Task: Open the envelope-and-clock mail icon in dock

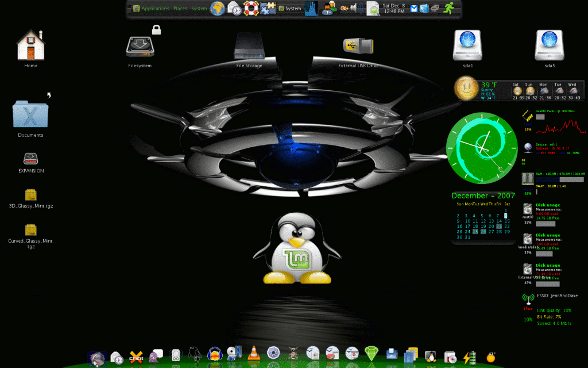Action: coord(117,358)
